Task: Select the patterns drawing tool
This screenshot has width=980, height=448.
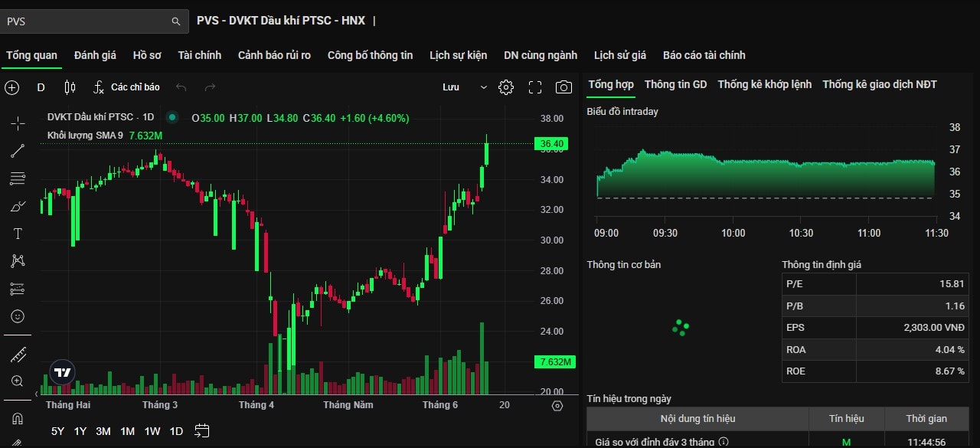Action: pyautogui.click(x=18, y=261)
